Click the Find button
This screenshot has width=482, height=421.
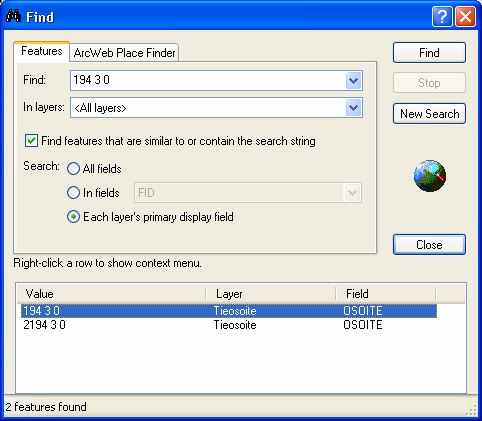(429, 53)
